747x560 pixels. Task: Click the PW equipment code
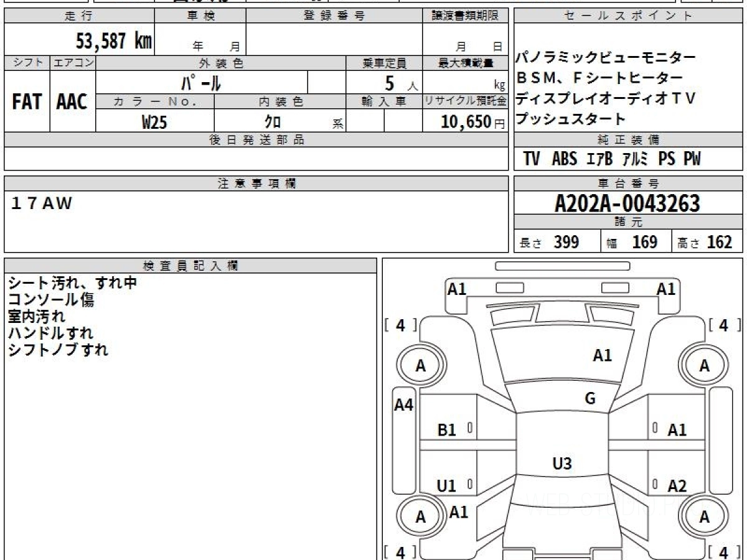(692, 159)
